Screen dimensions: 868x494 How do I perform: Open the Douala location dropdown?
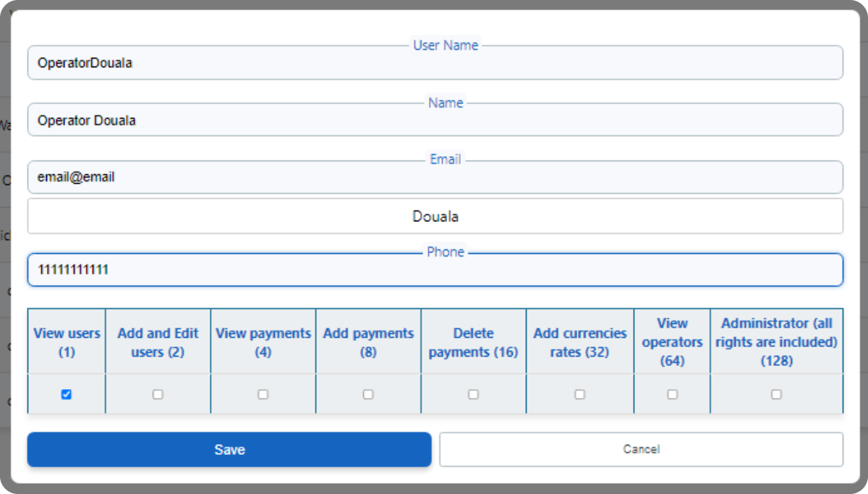[x=435, y=216]
